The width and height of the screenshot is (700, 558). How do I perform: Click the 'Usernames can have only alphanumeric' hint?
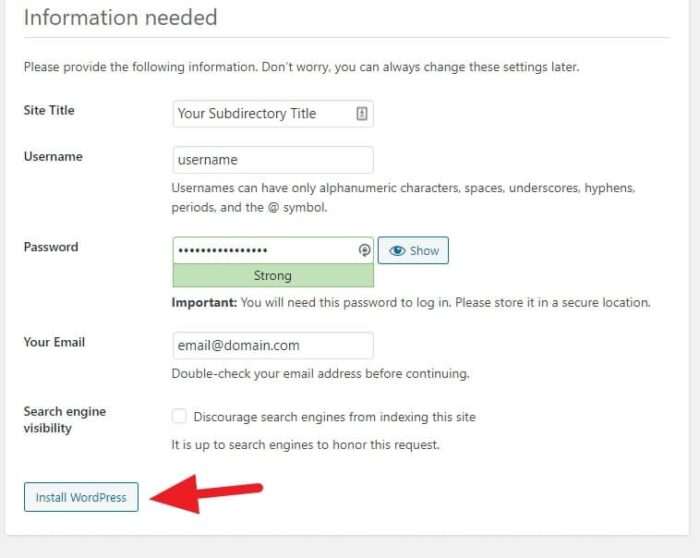[x=403, y=197]
